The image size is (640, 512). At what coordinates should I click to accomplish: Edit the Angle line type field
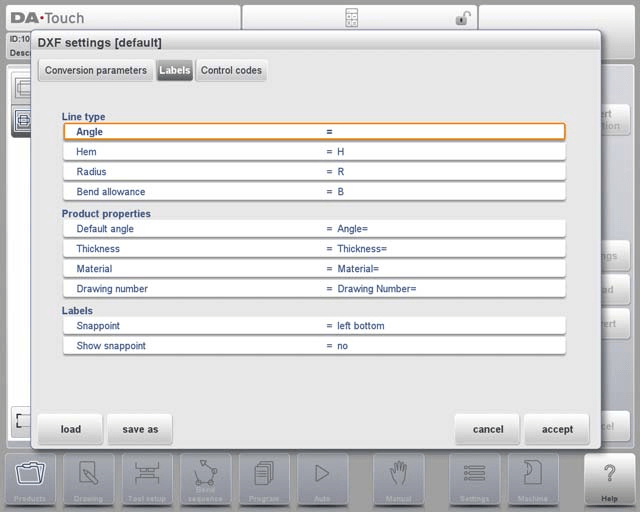(314, 131)
